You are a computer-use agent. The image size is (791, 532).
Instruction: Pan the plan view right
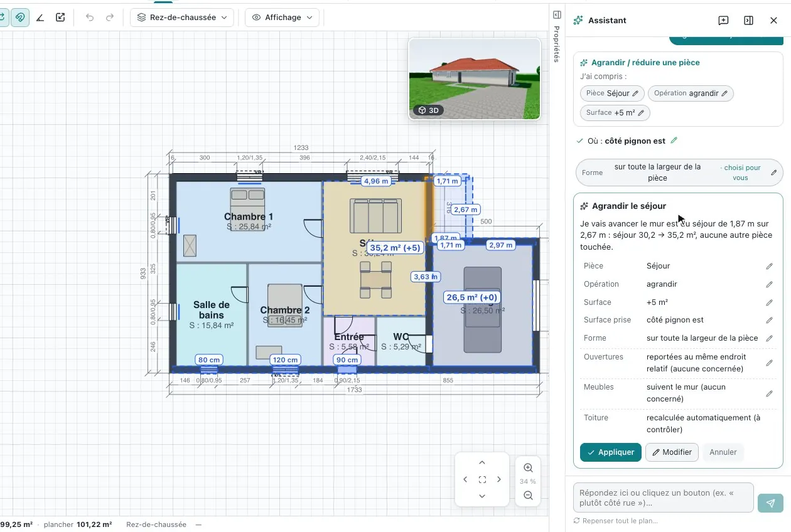click(x=499, y=479)
